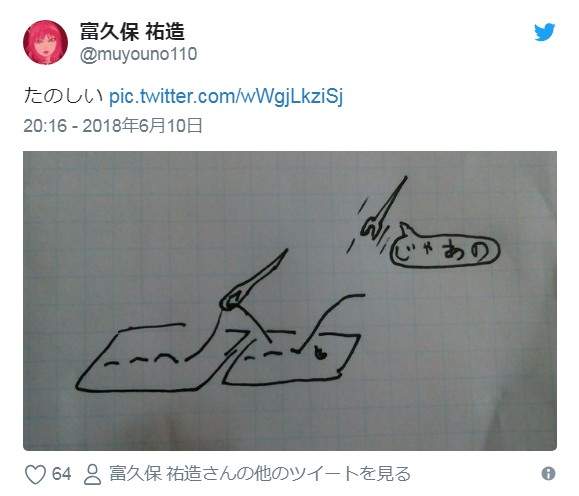Viewport: 579px width, 496px height.
Task: Open the tweet info icon
Action: 548,473
